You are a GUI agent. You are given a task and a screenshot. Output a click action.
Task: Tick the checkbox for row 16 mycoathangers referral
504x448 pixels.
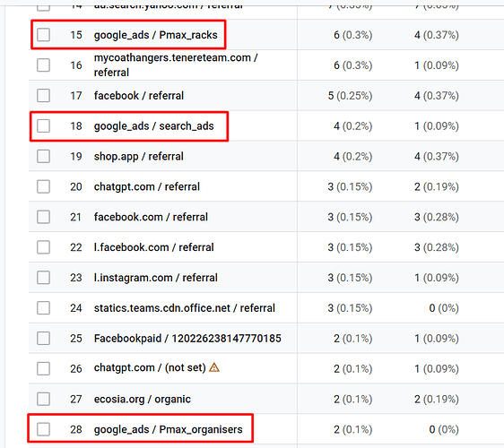click(43, 65)
